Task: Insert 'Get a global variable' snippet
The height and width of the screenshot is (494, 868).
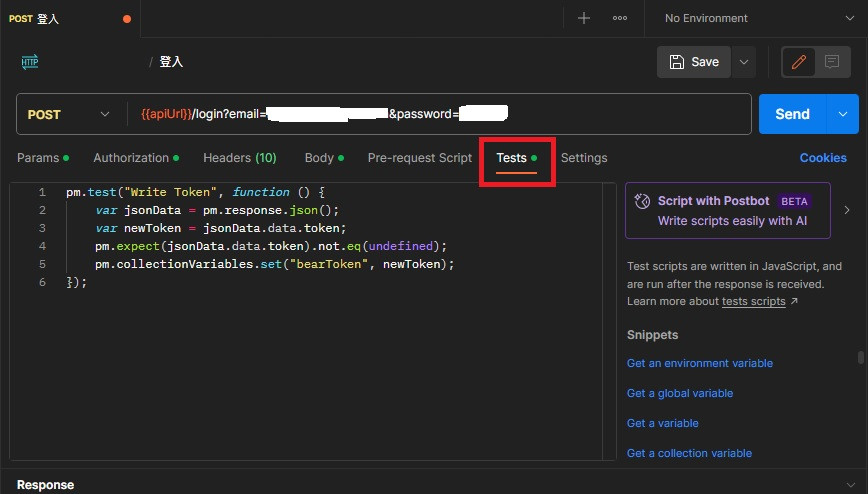Action: click(680, 393)
